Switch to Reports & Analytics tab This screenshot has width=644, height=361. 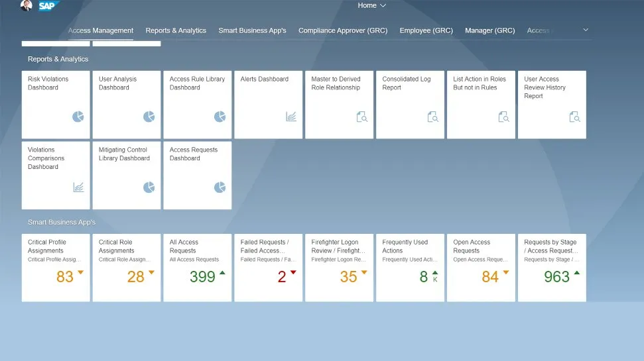[x=176, y=30]
